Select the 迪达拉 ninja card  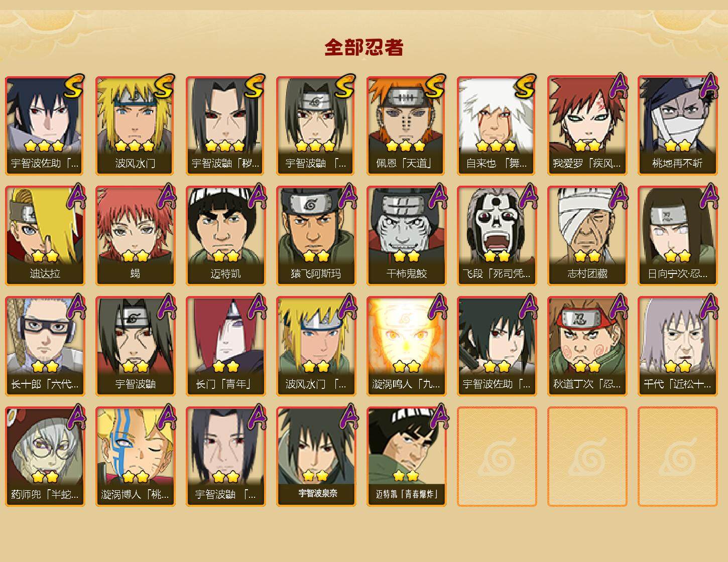pos(45,236)
